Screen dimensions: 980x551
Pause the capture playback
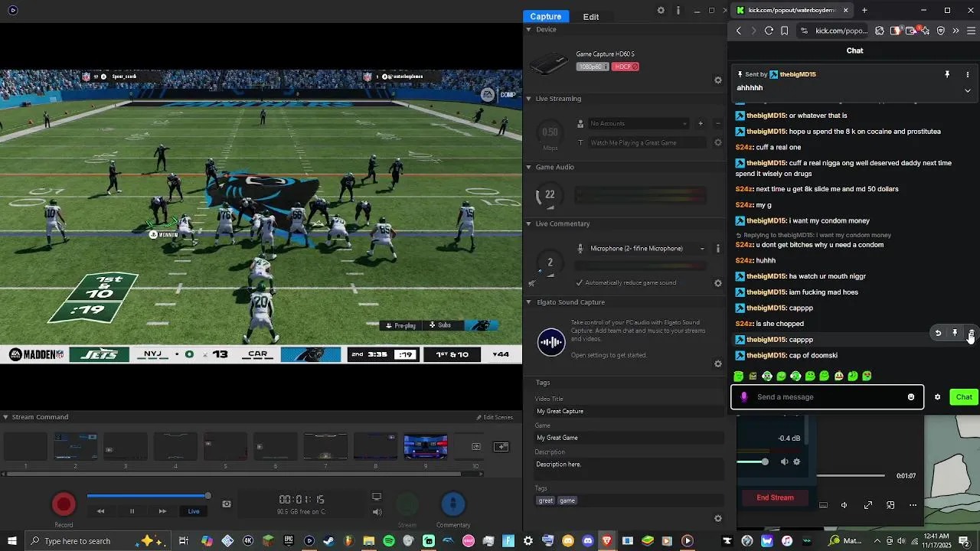tap(132, 511)
